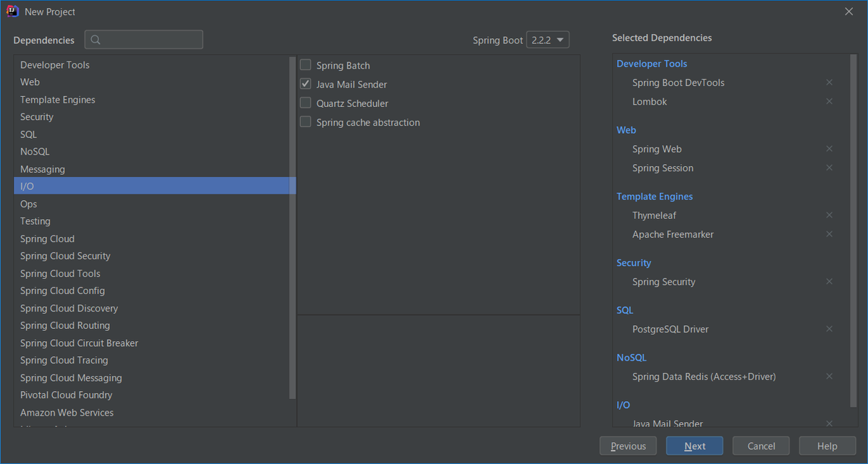Click the NoSQL group header in selected panel

coord(631,358)
